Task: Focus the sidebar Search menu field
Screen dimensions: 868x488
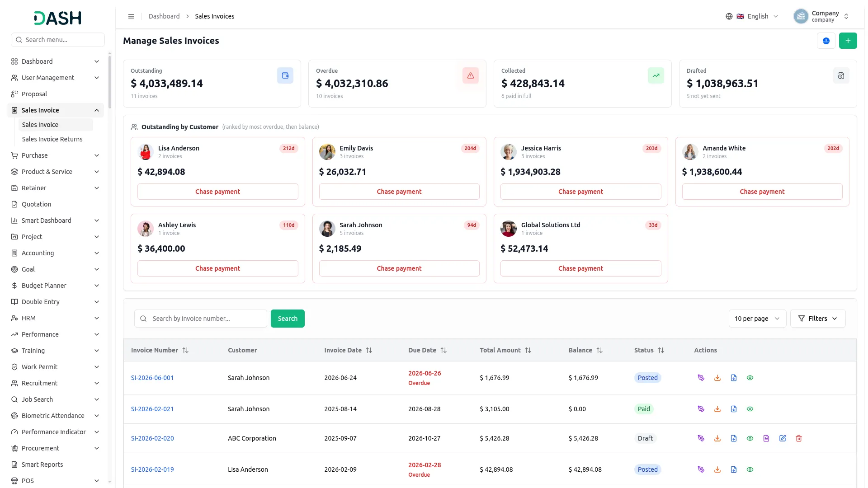Action: coord(58,40)
